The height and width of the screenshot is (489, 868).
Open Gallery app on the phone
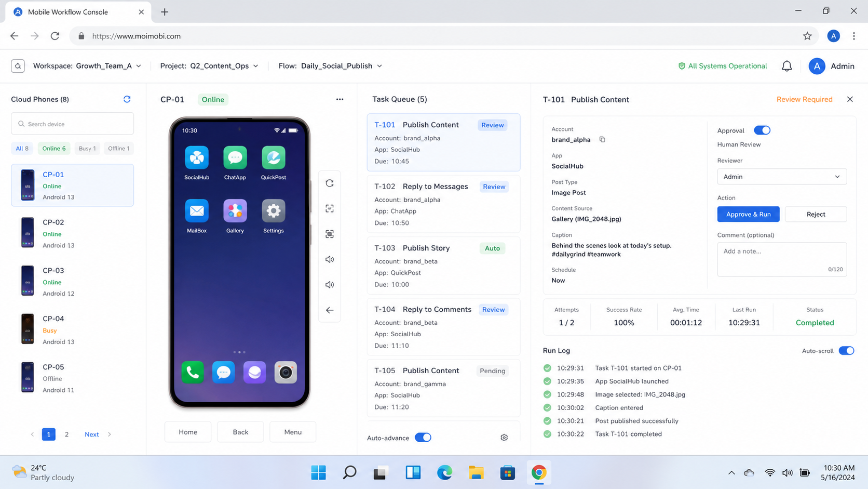coord(235,211)
